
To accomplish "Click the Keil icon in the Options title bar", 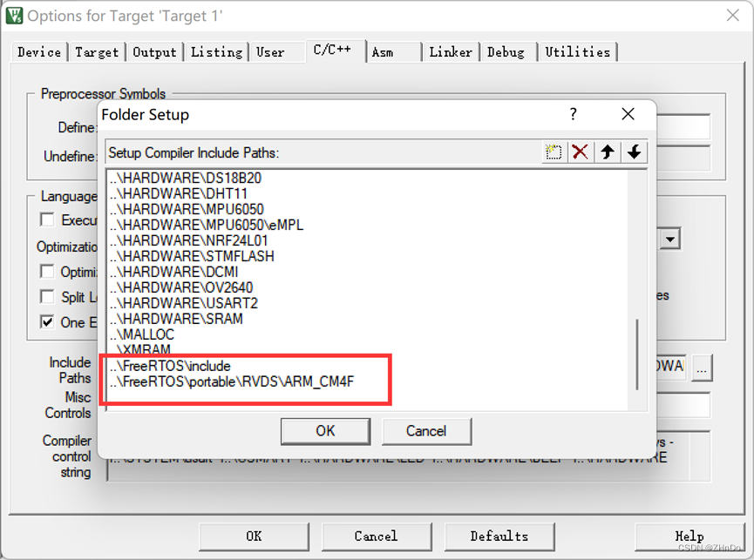I will tap(14, 16).
